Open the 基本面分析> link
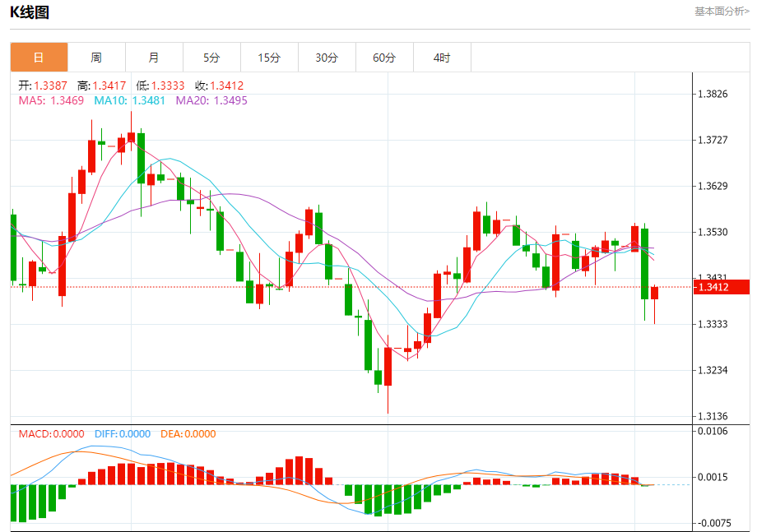Screen dimensions: 757x532 (722, 11)
